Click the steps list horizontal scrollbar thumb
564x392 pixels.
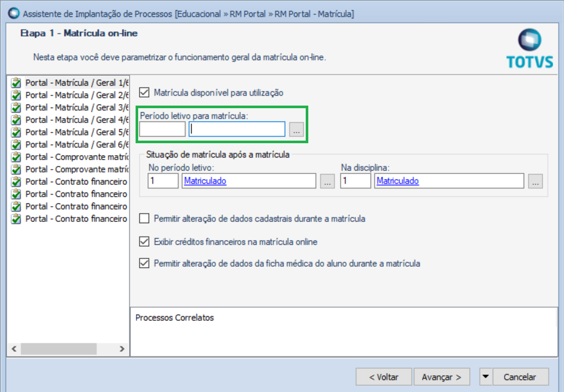pos(58,349)
